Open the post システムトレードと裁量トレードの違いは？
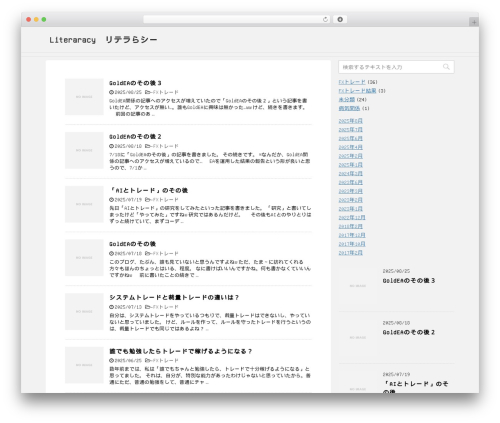This screenshot has width=500, height=423. 174,298
